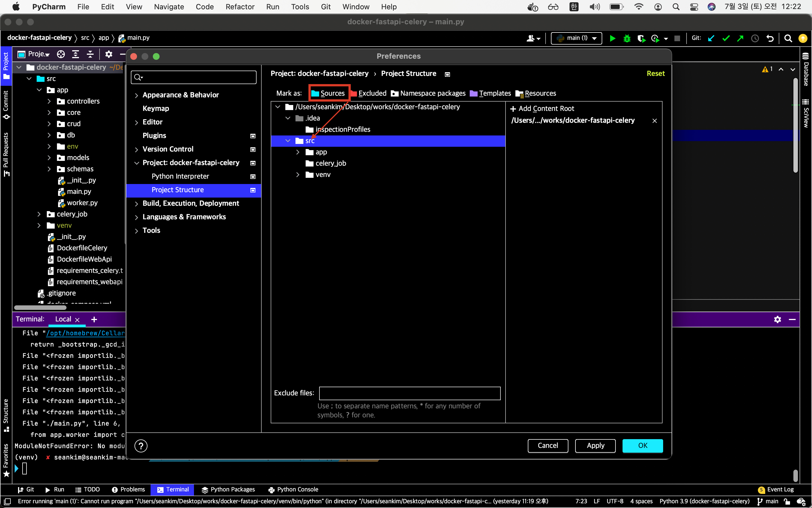The image size is (812, 508).
Task: Select Python Interpreter settings page
Action: pos(194,176)
